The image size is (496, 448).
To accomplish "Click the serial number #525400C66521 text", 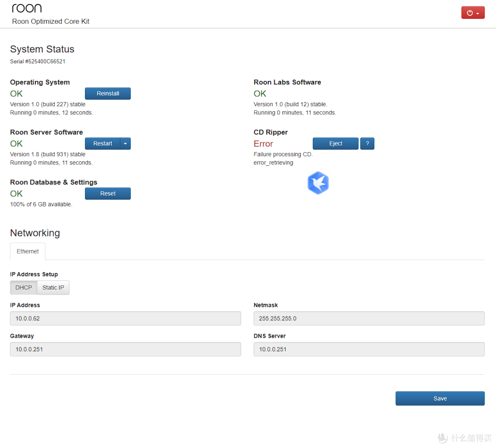I will pos(38,62).
